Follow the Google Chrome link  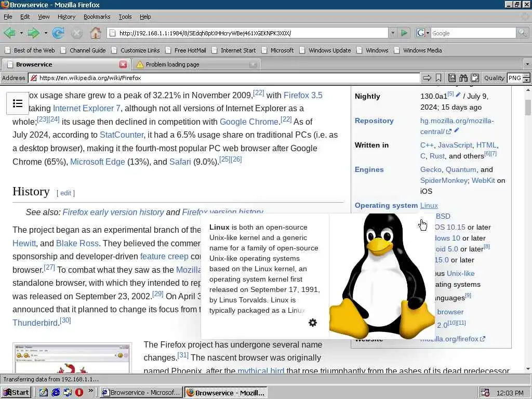[x=249, y=122]
